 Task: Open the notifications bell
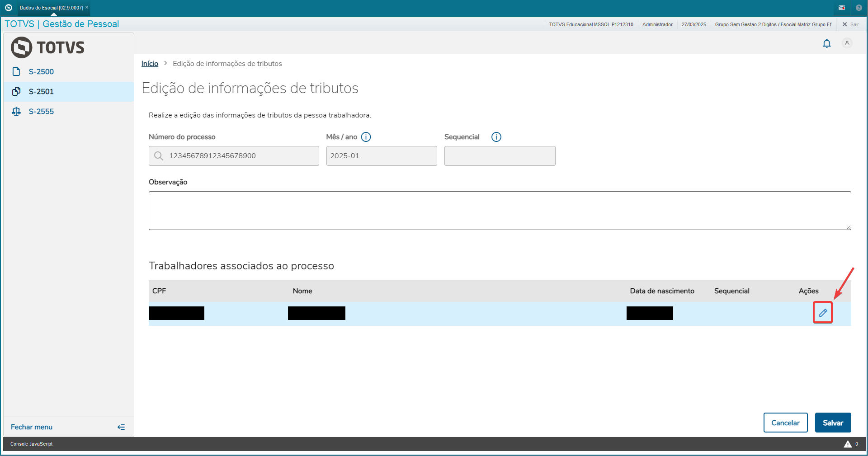(x=826, y=43)
